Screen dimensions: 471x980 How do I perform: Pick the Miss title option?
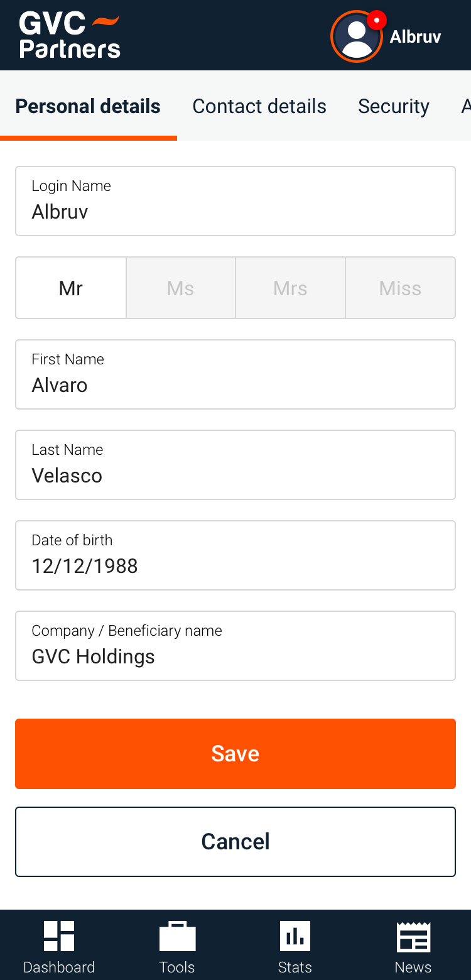(400, 288)
